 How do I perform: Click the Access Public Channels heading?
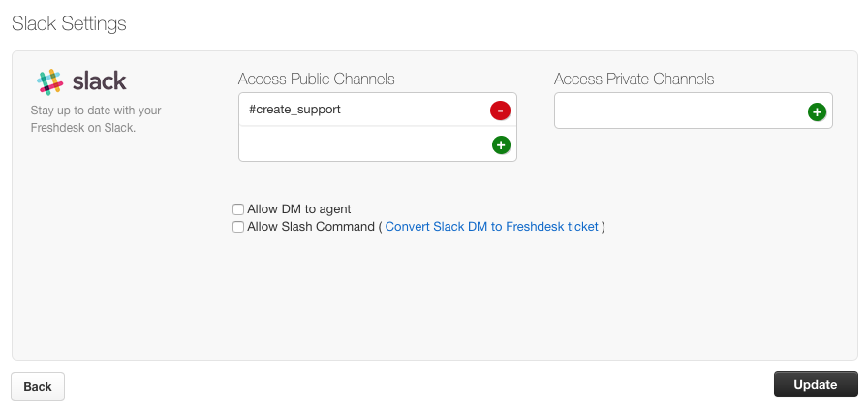[316, 80]
